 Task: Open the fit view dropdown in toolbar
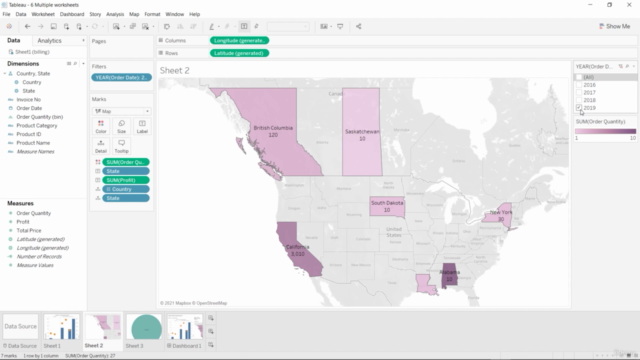(288, 27)
